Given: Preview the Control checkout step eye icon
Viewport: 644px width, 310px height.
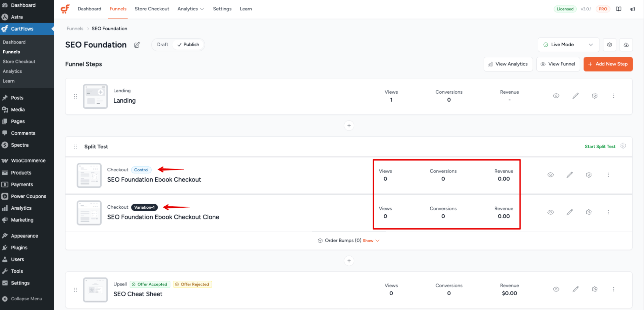Looking at the screenshot, I should click(x=550, y=175).
